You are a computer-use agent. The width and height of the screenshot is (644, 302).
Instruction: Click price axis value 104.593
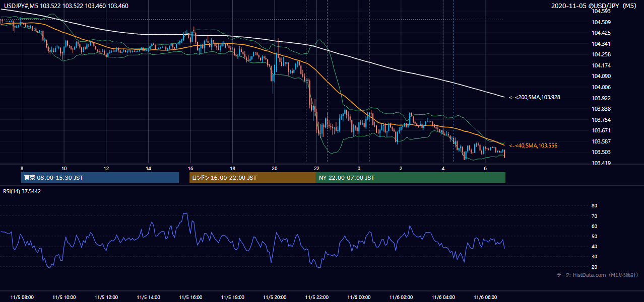point(601,11)
